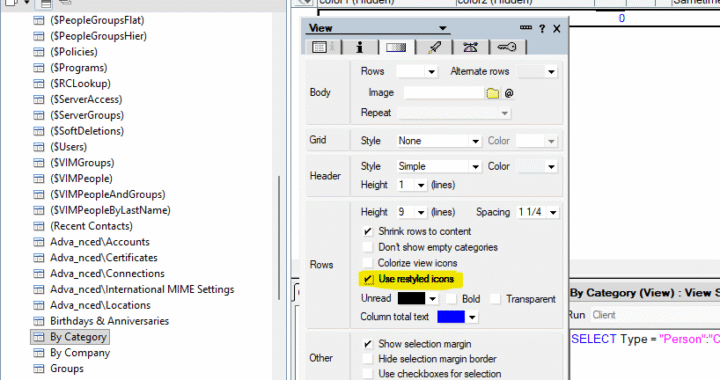Click the @ formula icon beside Image

(x=509, y=93)
